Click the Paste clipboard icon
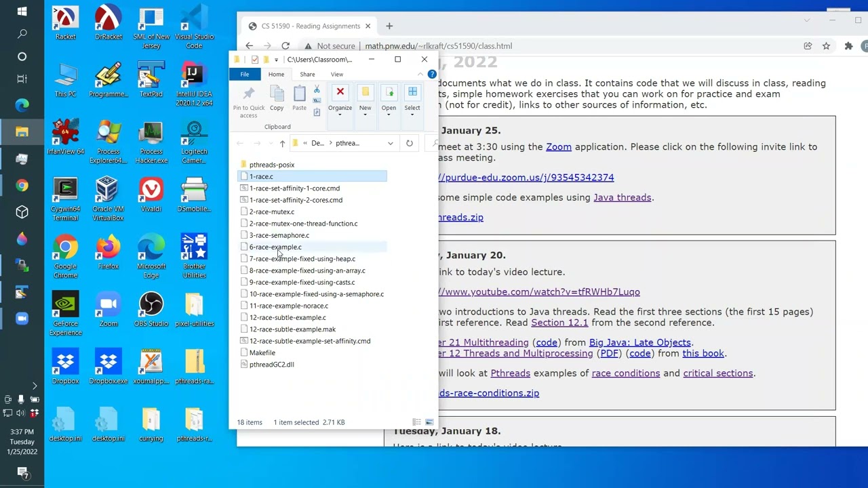 [x=299, y=99]
